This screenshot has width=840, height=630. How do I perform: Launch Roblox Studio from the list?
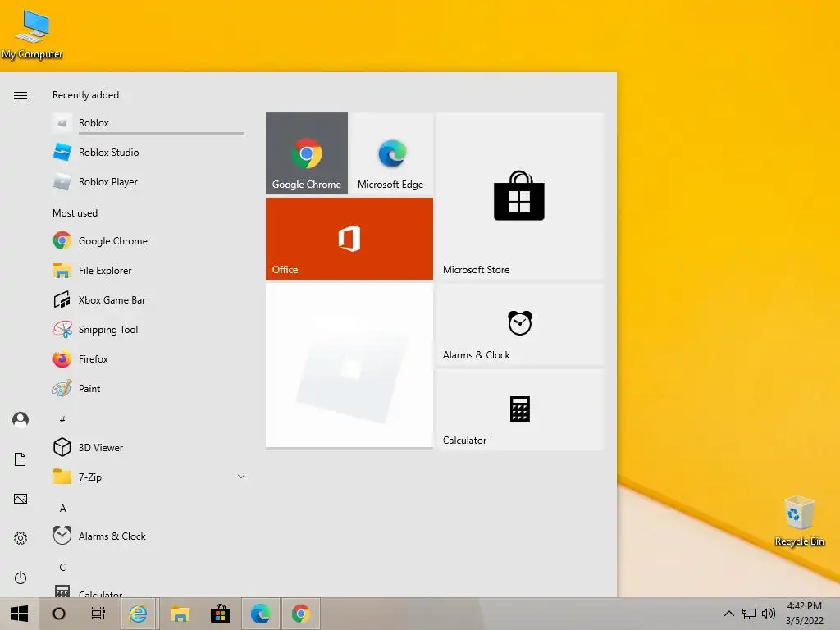148,153
